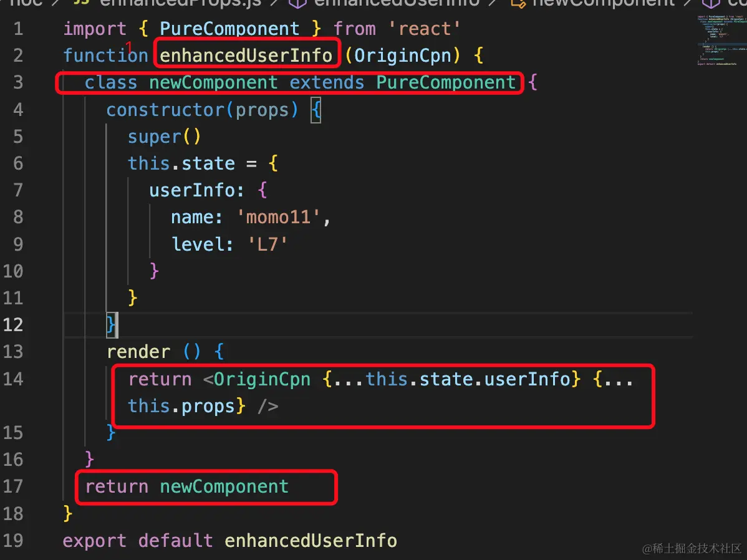This screenshot has width=747, height=560.
Task: Click the 'momo11' string value
Action: pyautogui.click(x=278, y=218)
